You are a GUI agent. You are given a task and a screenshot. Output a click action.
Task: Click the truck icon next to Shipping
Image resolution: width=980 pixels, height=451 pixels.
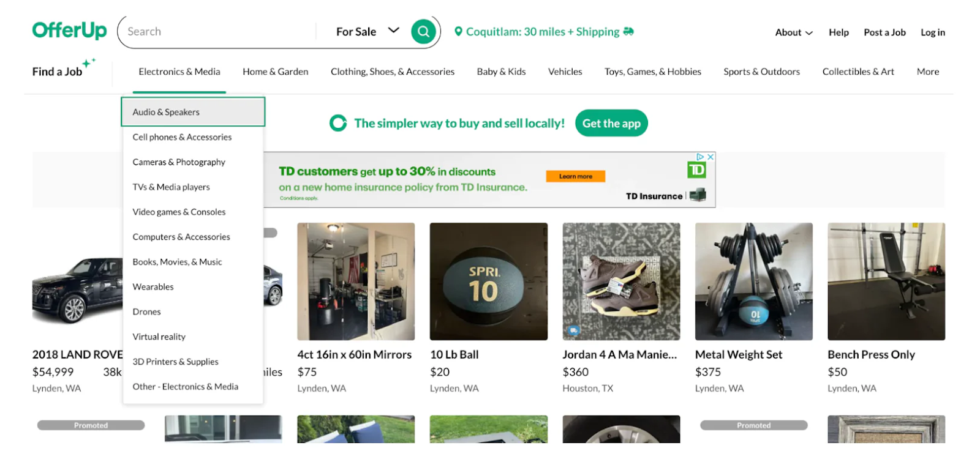[628, 31]
